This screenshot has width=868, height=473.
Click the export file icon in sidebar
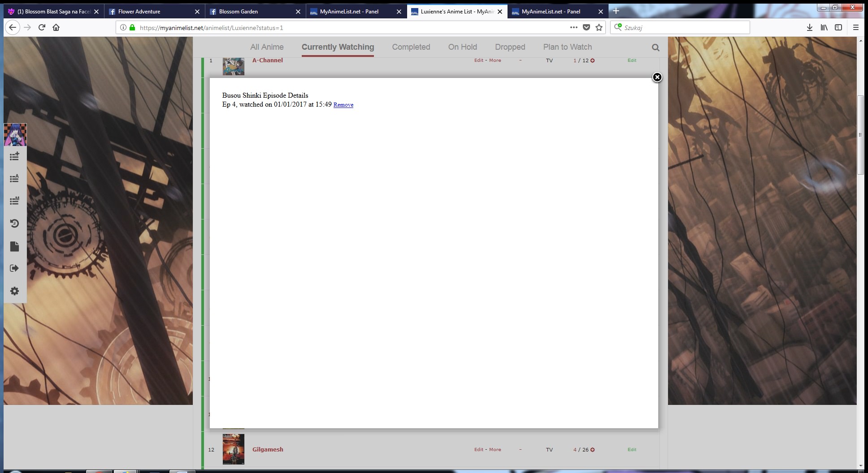14,246
